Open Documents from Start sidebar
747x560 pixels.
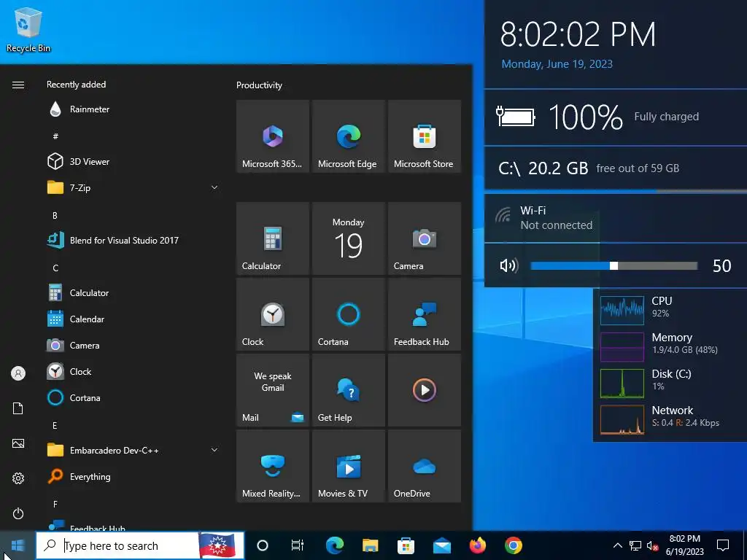point(18,408)
